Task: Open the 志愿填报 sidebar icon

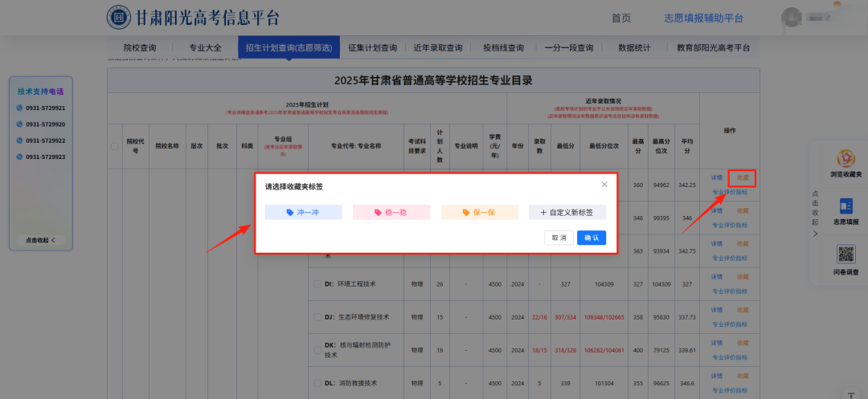Action: coord(845,206)
